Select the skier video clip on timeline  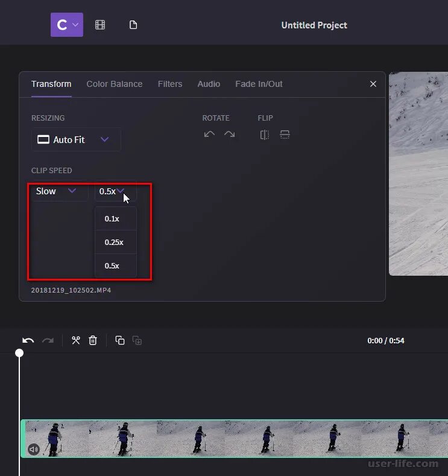click(x=234, y=439)
